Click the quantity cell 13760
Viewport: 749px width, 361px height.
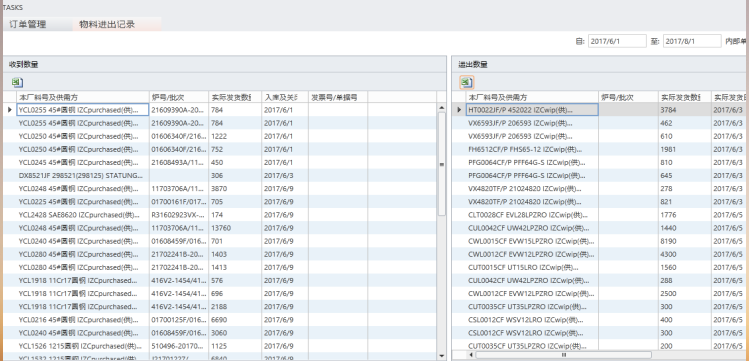[235, 228]
